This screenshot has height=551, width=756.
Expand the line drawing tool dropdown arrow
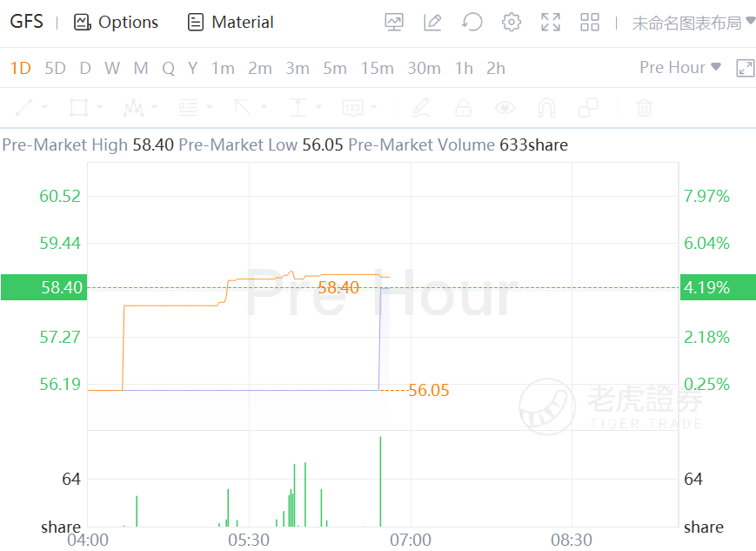click(x=45, y=108)
